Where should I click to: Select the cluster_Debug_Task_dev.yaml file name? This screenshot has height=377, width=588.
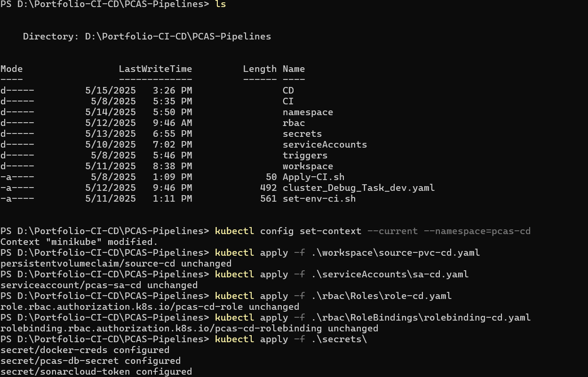point(358,188)
